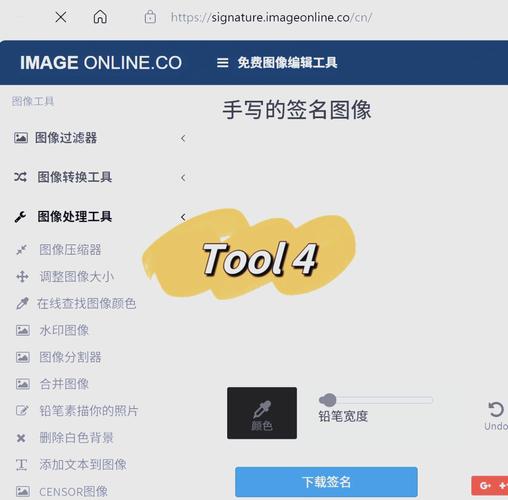Open the 删除白色背景 link

(77, 438)
